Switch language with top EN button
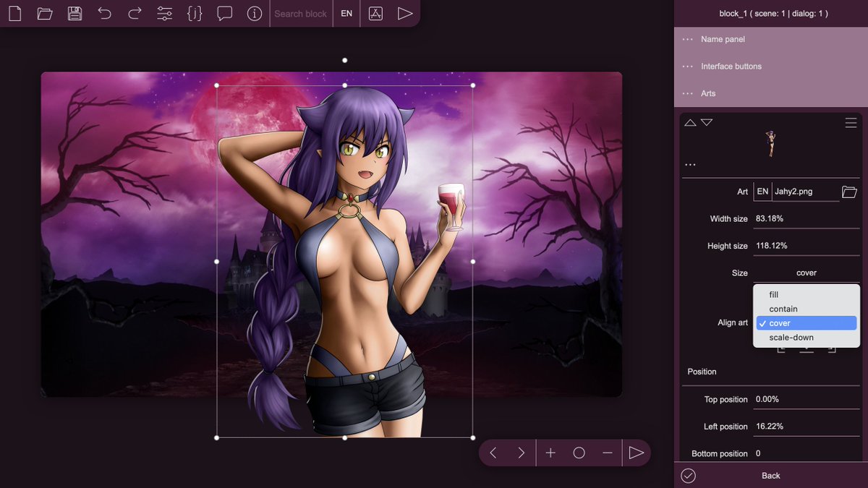Viewport: 868px width, 488px height. point(346,14)
